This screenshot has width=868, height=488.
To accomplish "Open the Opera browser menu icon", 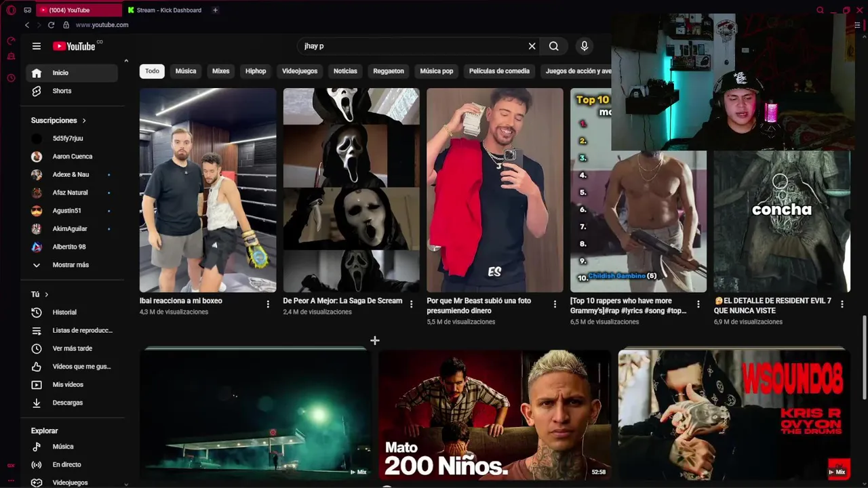I will pos(11,10).
